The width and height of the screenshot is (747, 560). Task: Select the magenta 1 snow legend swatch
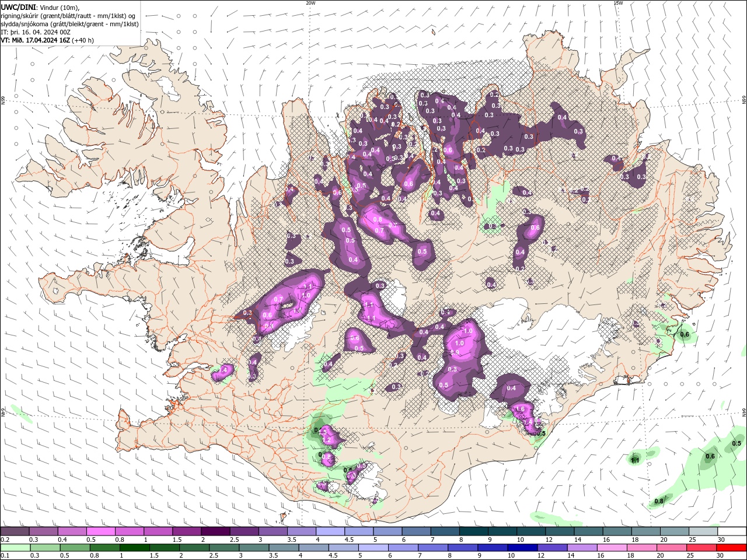coord(158,531)
